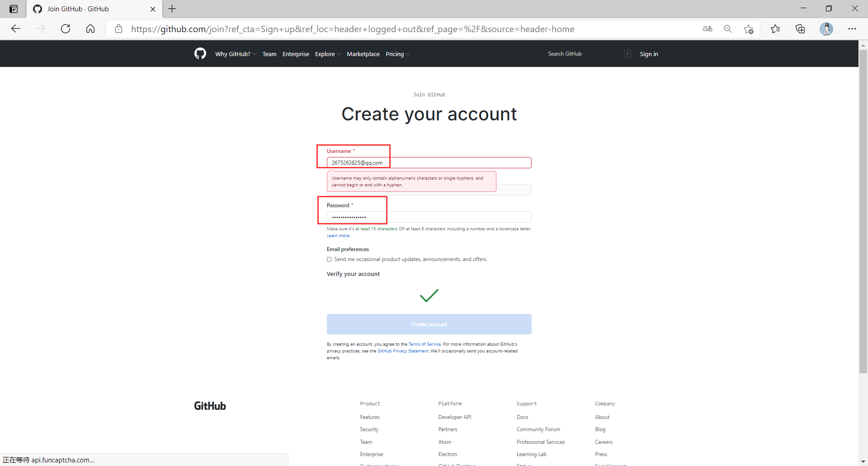The width and height of the screenshot is (868, 466).
Task: Click the Email preferences label
Action: click(x=348, y=249)
